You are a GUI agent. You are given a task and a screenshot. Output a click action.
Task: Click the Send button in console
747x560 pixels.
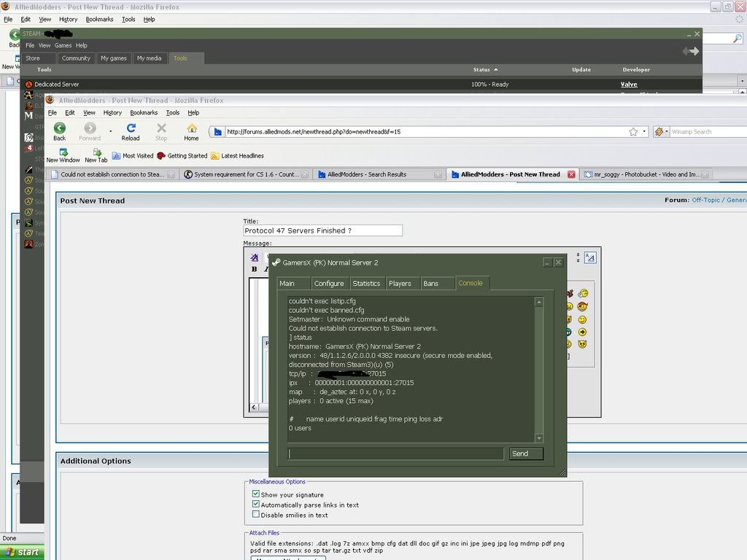[x=526, y=454]
